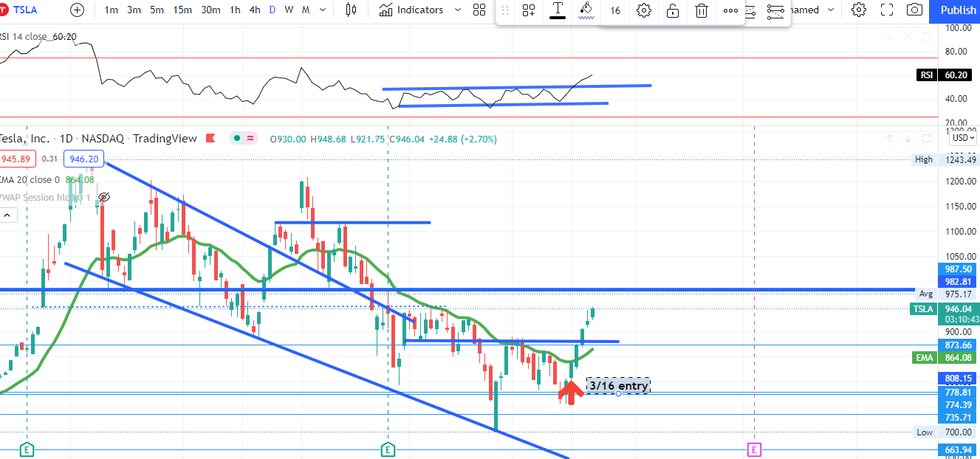Show the hidden VWAP indicator via eye icon
The image size is (980, 459).
pyautogui.click(x=104, y=197)
